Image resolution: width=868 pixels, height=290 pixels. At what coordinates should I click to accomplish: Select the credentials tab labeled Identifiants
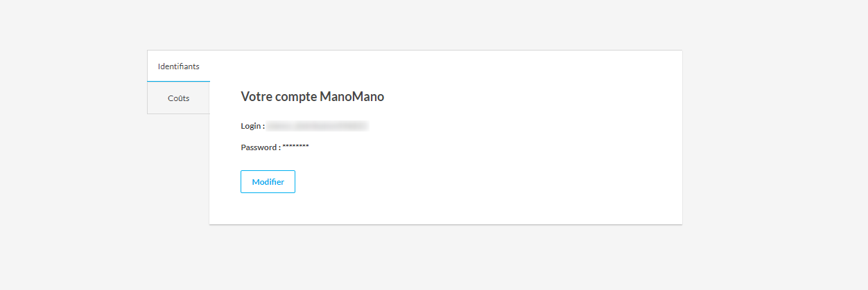click(178, 66)
